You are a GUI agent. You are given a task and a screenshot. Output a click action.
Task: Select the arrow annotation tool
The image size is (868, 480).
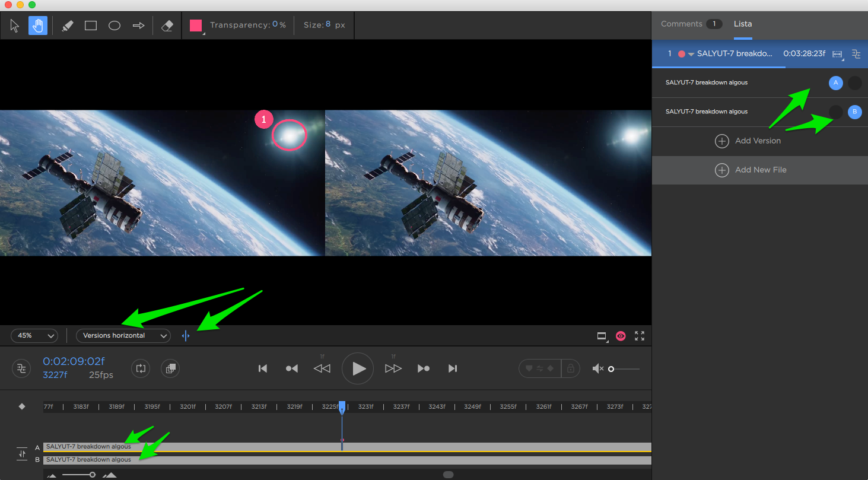(x=138, y=26)
